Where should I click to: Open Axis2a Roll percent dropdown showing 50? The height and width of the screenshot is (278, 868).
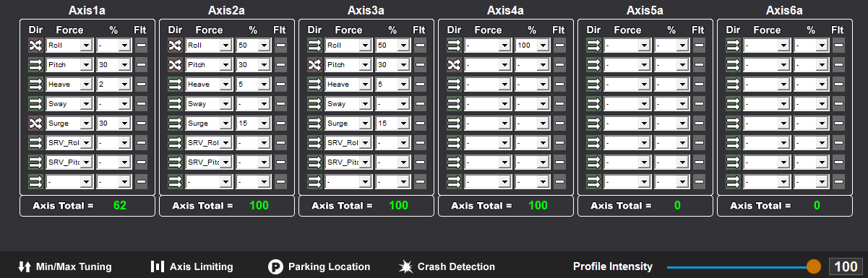point(253,45)
